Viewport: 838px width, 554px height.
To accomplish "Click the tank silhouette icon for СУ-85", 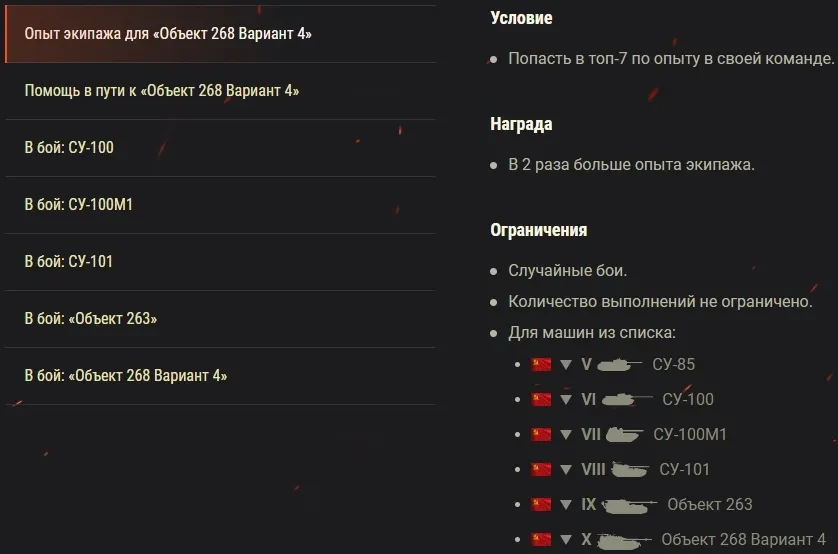I will click(620, 365).
